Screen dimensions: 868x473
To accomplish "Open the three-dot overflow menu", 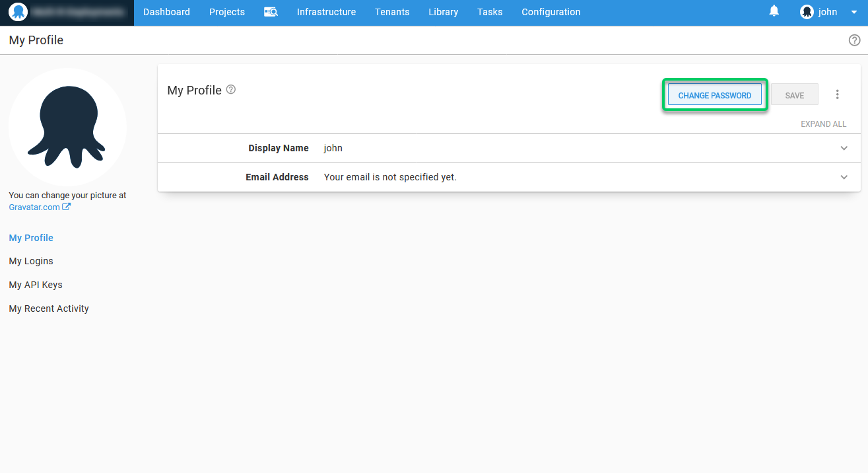I will pyautogui.click(x=837, y=94).
